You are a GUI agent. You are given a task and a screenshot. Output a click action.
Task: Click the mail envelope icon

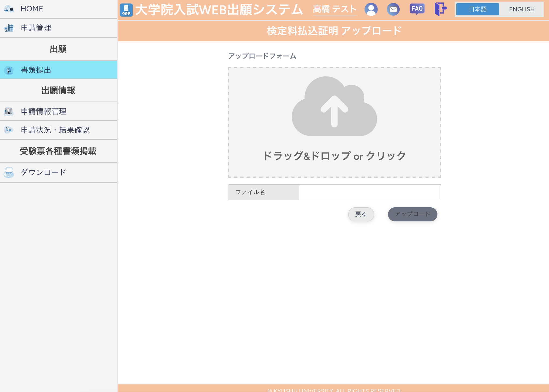click(393, 9)
